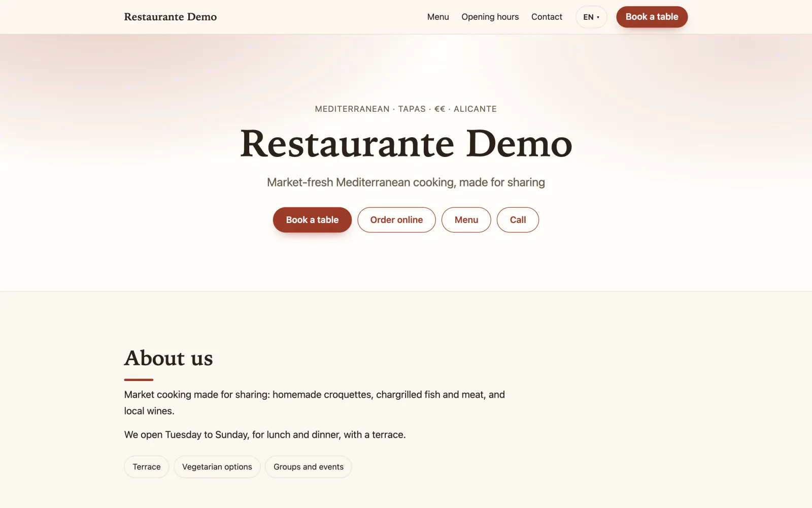Click the Menu link in the navigation bar
This screenshot has height=508, width=812.
coord(438,17)
